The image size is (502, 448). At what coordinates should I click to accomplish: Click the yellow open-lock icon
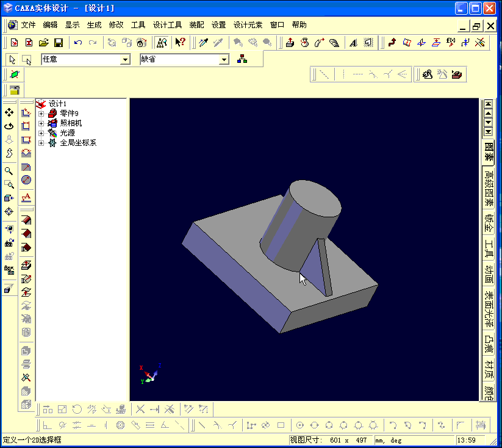(15, 90)
